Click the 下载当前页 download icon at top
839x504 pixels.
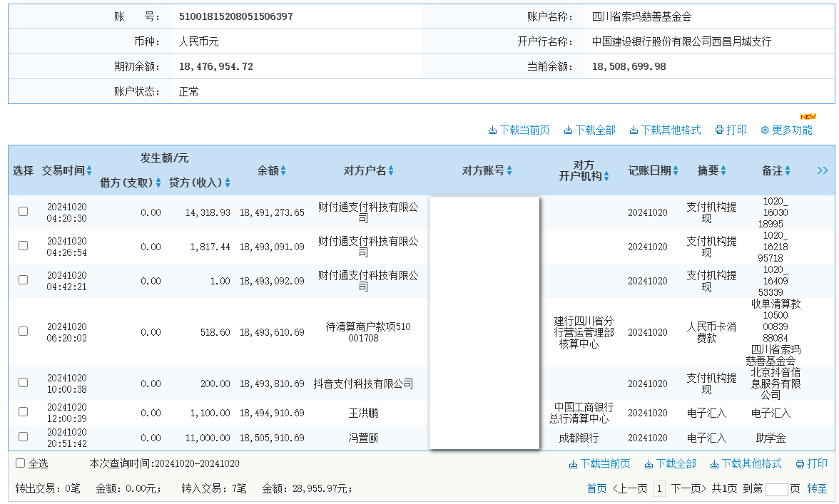coord(493,130)
